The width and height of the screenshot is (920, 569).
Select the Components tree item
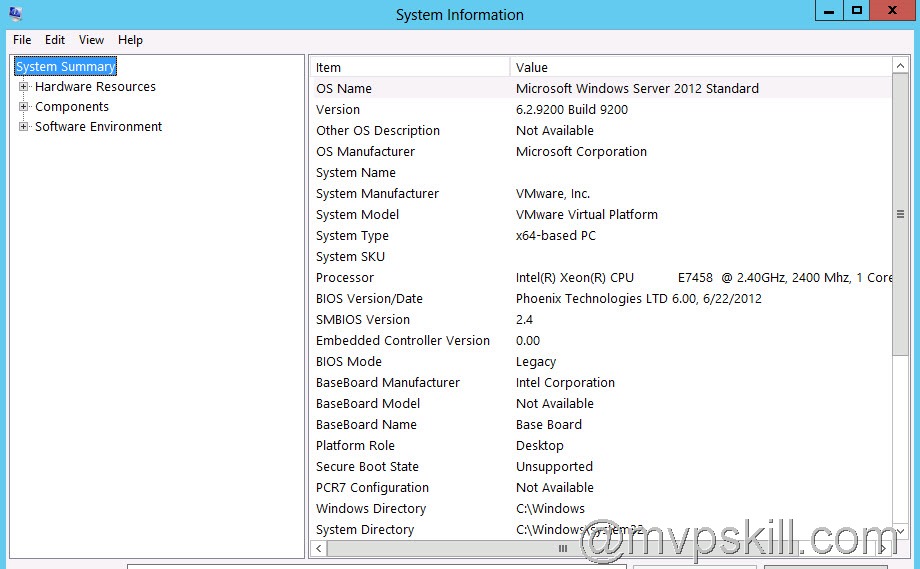72,107
